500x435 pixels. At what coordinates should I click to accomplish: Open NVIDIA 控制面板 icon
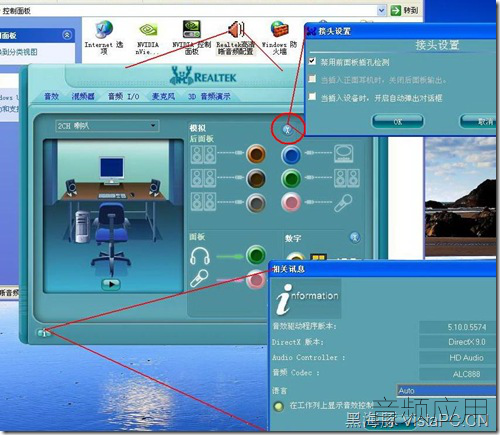pyautogui.click(x=192, y=37)
